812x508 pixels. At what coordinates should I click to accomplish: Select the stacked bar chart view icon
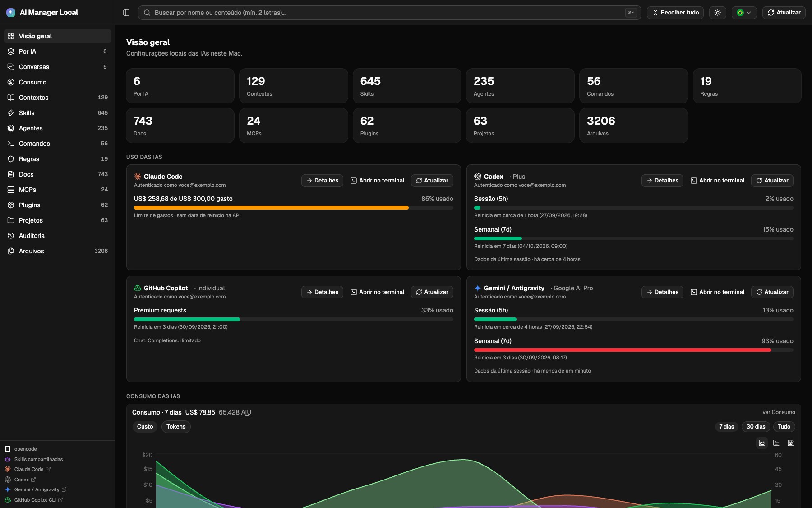[790, 443]
